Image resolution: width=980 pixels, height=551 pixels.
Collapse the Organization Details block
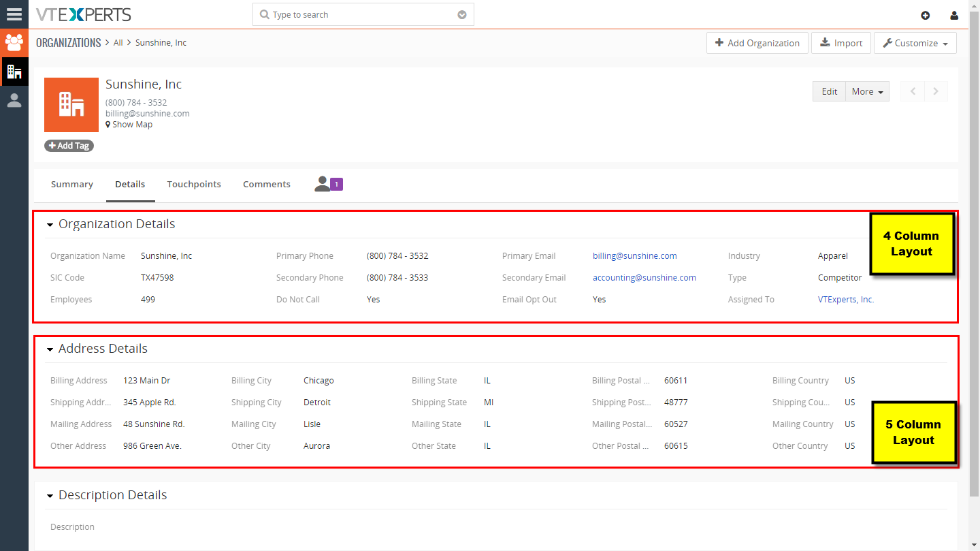click(50, 225)
